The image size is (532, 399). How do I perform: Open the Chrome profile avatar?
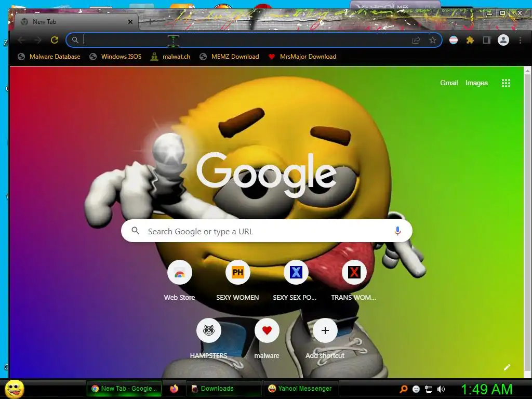tap(503, 40)
